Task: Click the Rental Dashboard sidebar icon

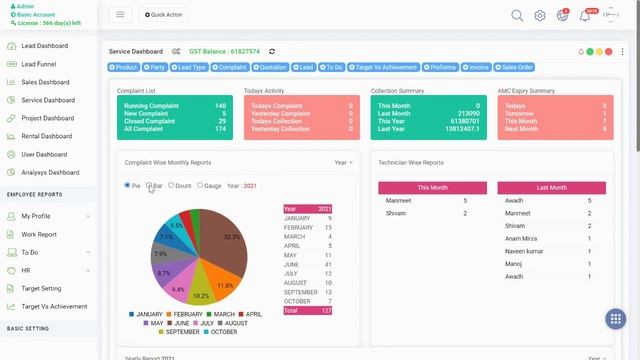Action: 11,136
